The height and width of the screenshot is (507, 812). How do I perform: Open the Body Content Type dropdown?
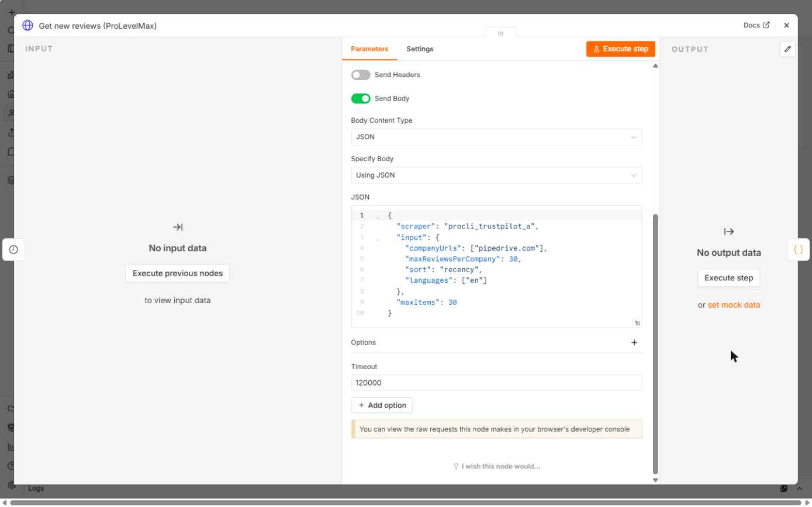coord(496,137)
